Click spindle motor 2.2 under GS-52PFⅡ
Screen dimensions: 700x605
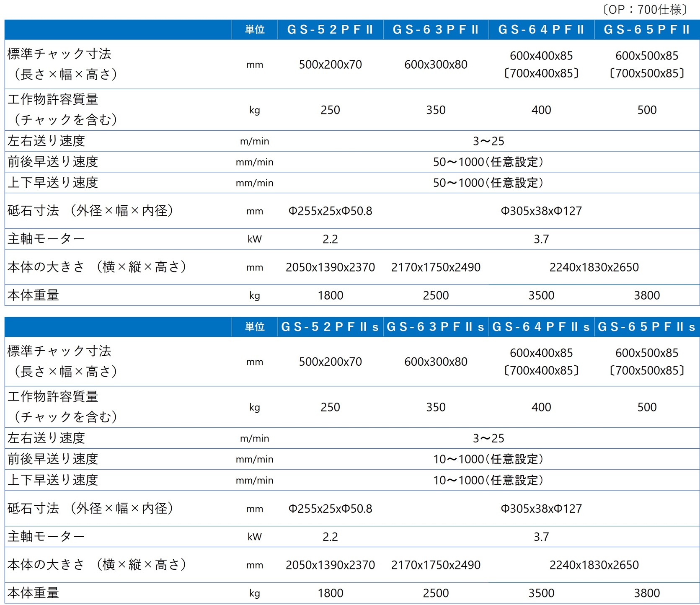click(330, 239)
